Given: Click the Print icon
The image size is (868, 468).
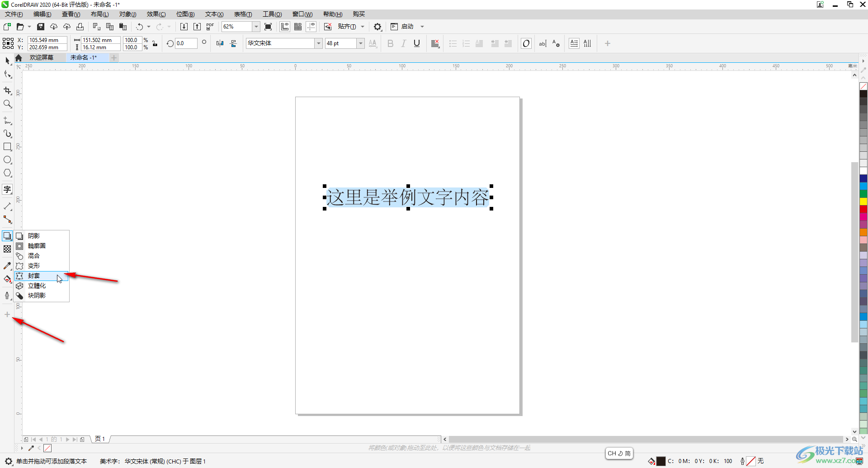Looking at the screenshot, I should pyautogui.click(x=80, y=27).
